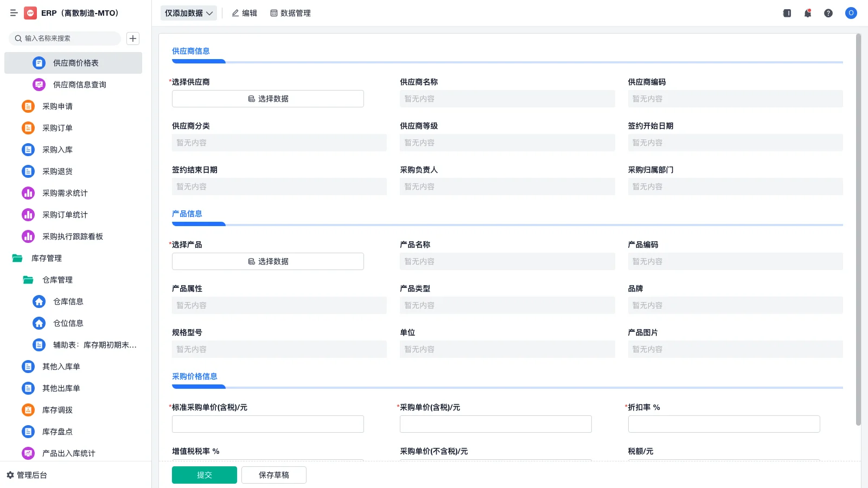Open the 仅添加数据 dropdown

point(188,13)
